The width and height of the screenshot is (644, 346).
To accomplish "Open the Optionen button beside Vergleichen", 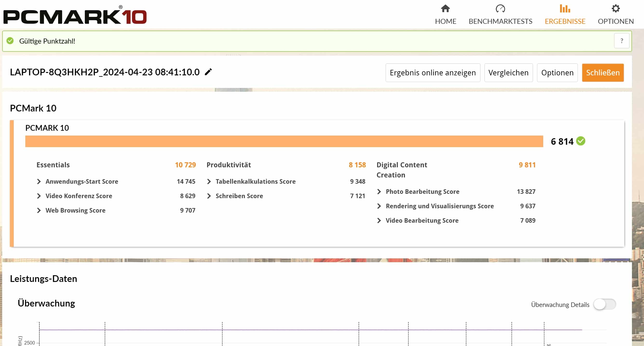I will [557, 73].
